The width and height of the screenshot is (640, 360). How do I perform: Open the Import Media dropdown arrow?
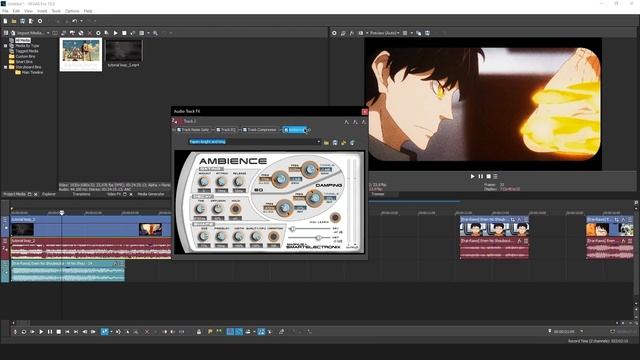click(48, 33)
